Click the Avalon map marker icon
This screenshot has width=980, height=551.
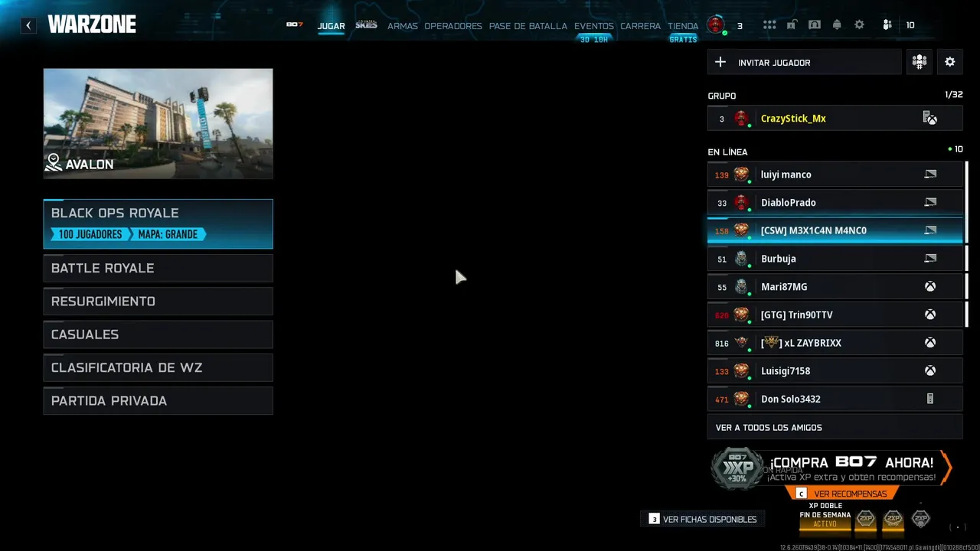(x=54, y=162)
